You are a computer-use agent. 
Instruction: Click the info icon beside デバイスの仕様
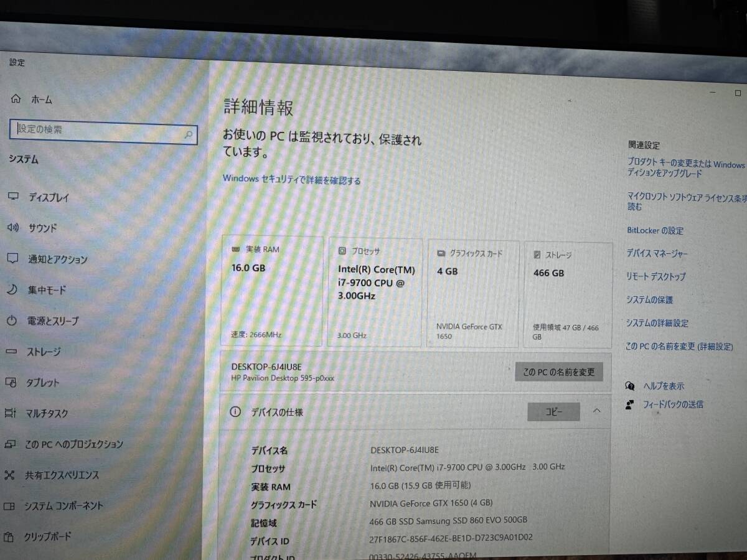click(x=235, y=411)
